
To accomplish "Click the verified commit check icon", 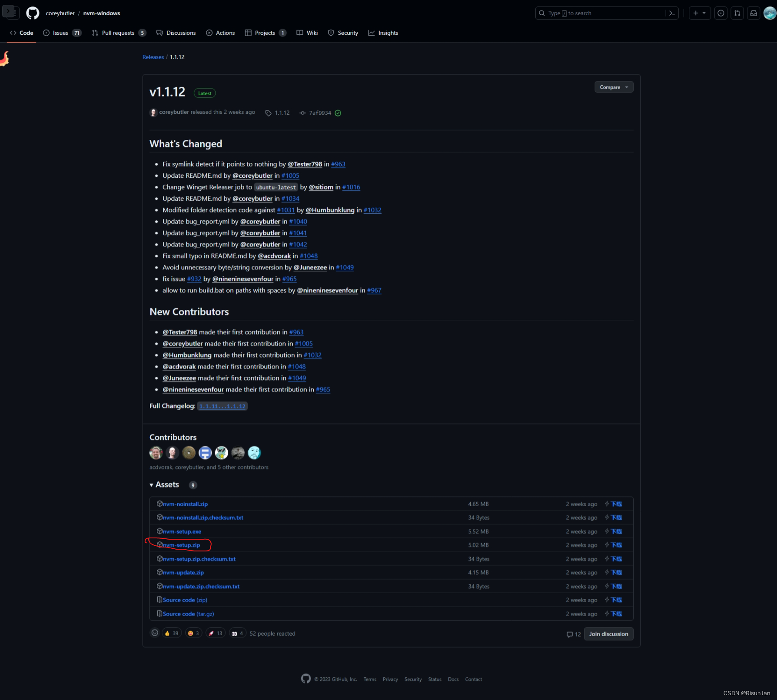I will tap(338, 113).
